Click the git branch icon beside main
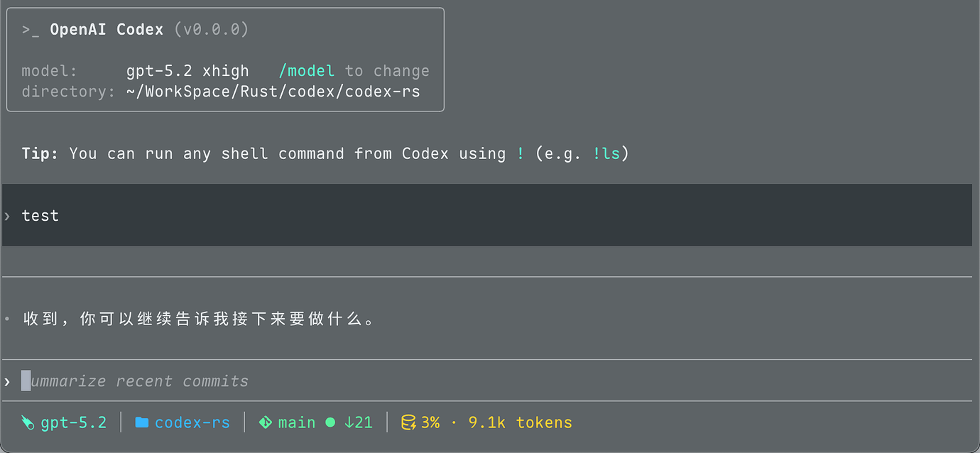This screenshot has height=453, width=980. (x=265, y=423)
